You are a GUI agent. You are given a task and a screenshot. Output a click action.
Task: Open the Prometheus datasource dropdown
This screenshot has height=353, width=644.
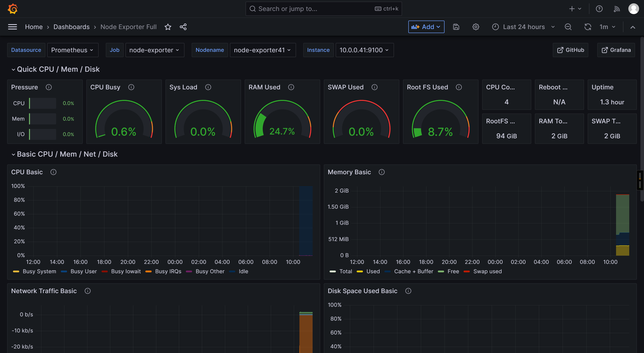tap(72, 50)
